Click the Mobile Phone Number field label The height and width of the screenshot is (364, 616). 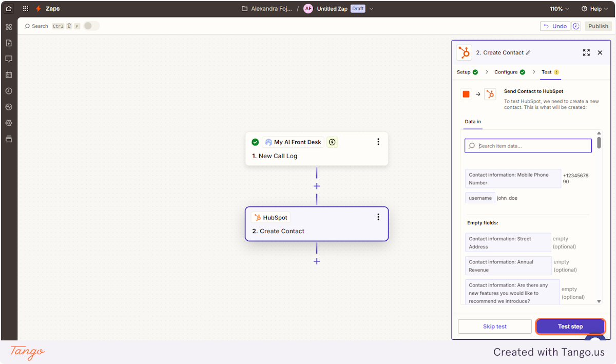513,179
